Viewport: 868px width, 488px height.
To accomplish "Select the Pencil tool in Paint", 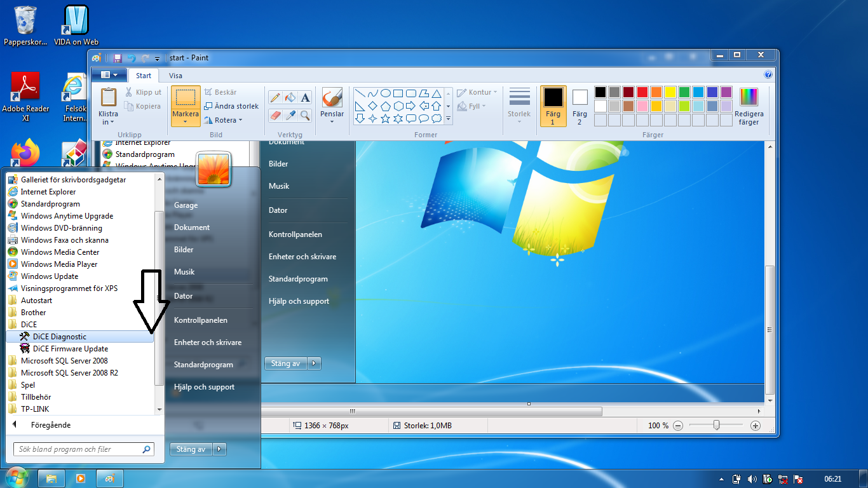I will coord(275,97).
